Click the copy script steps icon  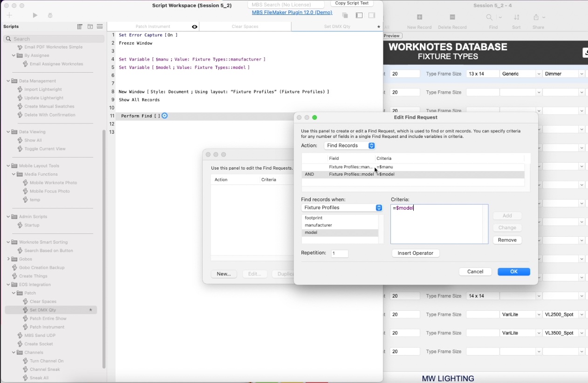pyautogui.click(x=345, y=15)
